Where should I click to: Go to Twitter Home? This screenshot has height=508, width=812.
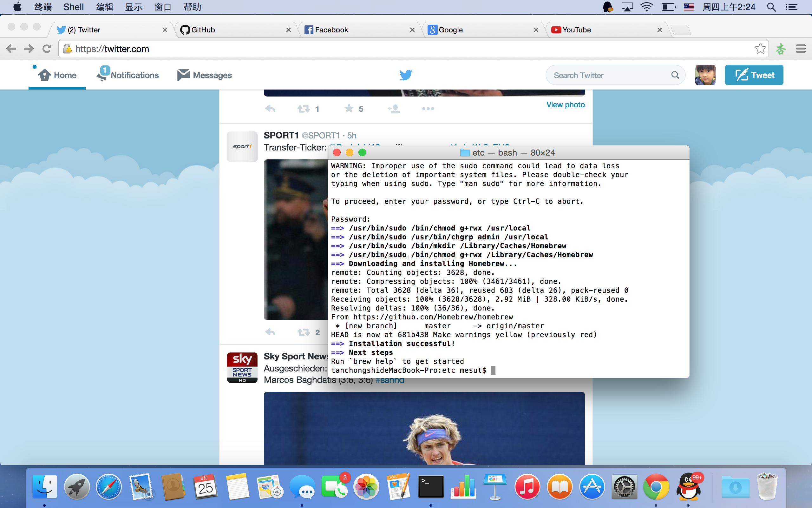57,75
